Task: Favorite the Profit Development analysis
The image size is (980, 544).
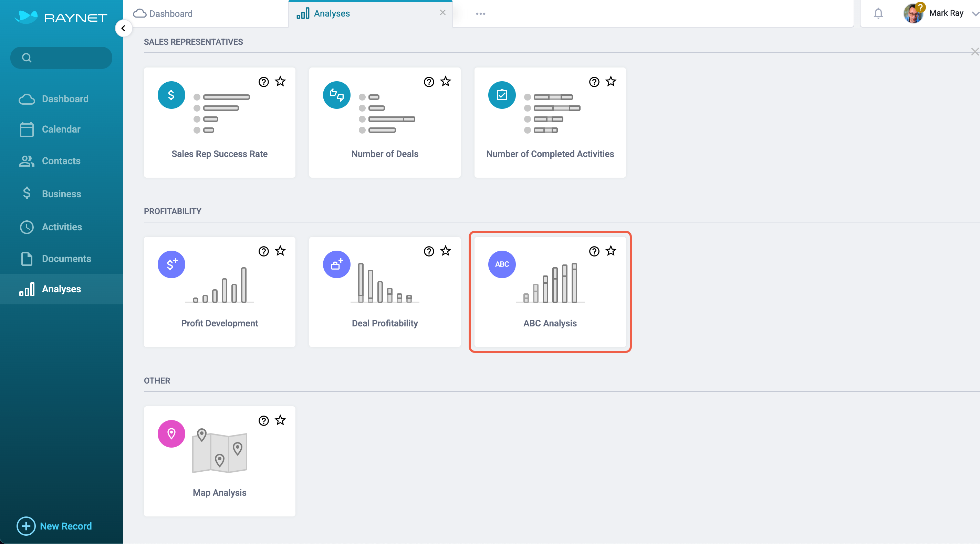Action: coord(280,251)
